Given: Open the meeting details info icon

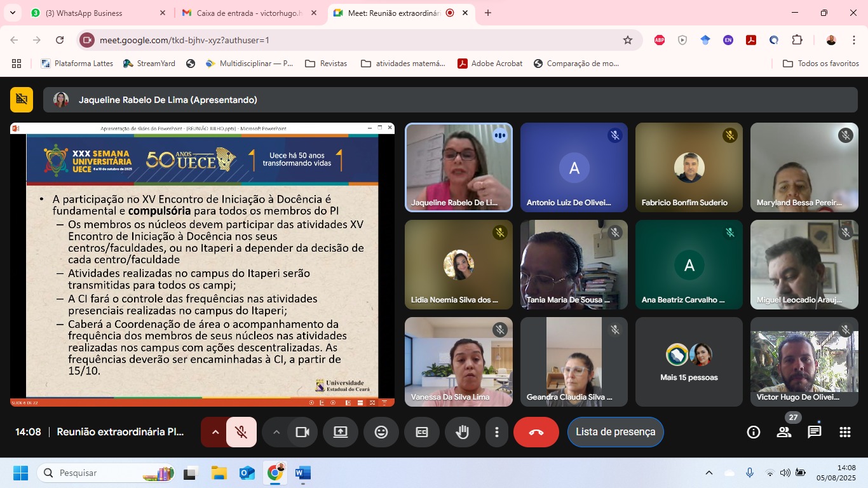Looking at the screenshot, I should pyautogui.click(x=754, y=432).
